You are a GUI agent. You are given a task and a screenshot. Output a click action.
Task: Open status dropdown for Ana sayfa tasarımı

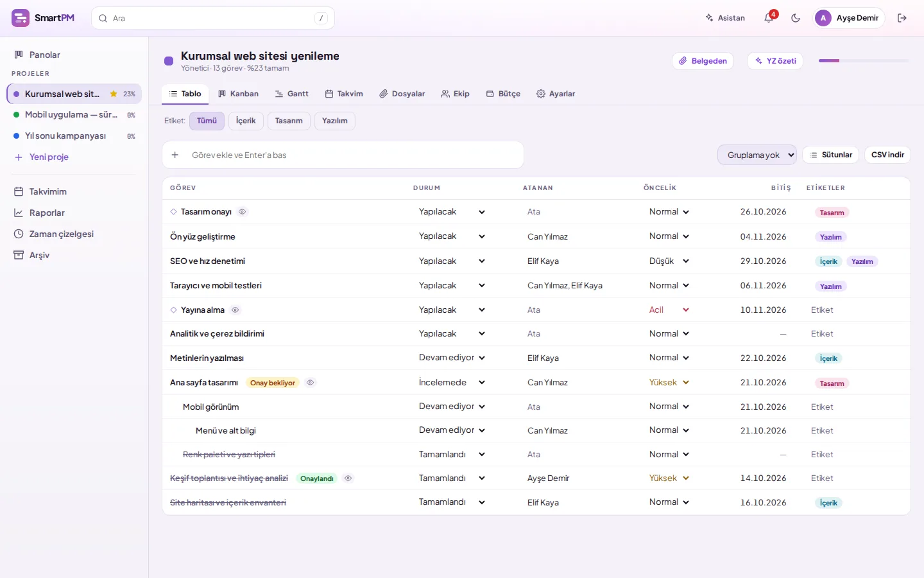pyautogui.click(x=452, y=382)
